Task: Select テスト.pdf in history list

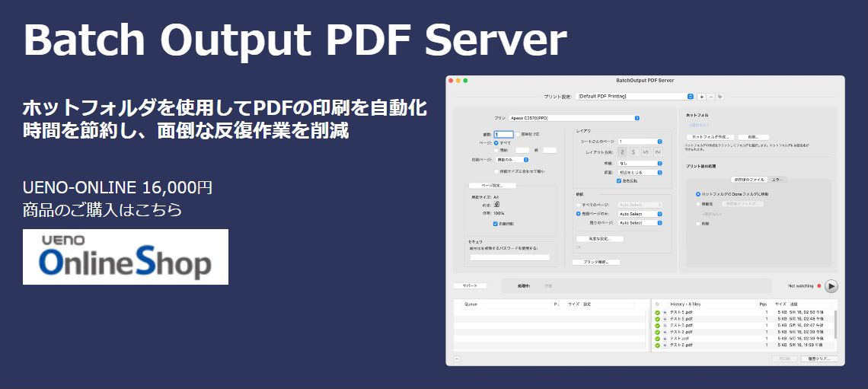Action: 745,339
